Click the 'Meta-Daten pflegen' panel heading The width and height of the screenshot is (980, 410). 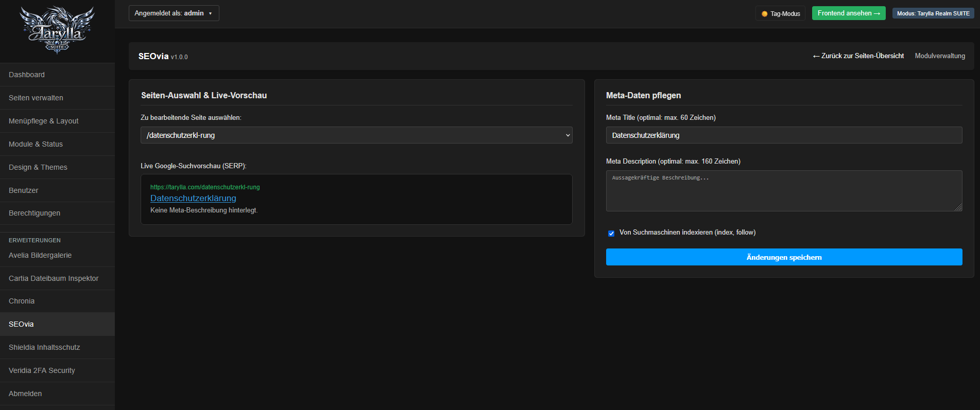643,95
